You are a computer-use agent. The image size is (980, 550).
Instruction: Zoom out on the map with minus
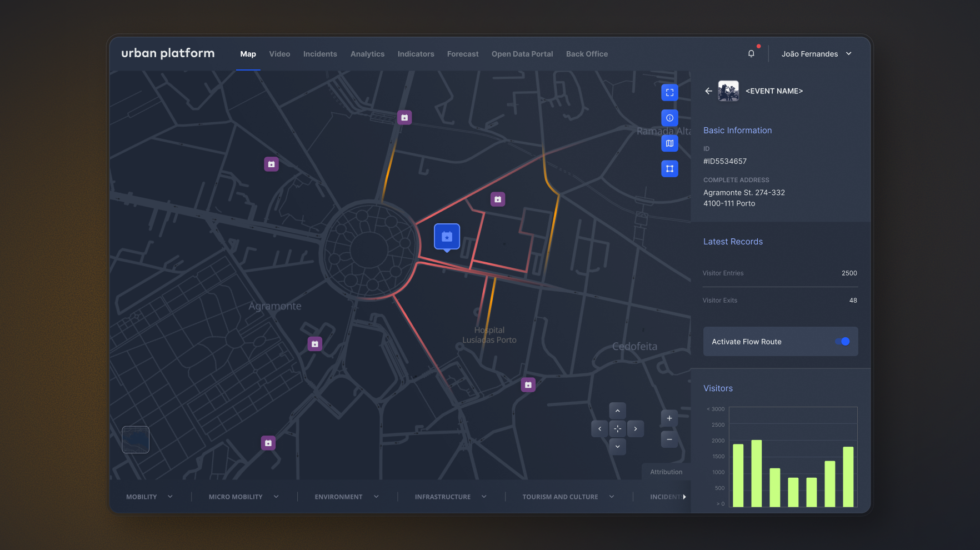click(x=669, y=439)
